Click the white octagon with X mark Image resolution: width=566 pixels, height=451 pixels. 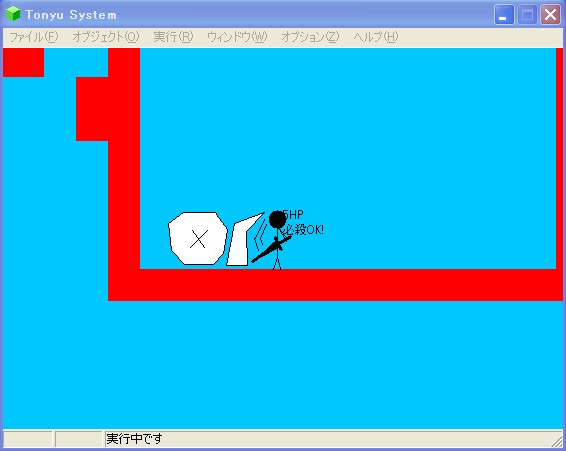click(198, 238)
